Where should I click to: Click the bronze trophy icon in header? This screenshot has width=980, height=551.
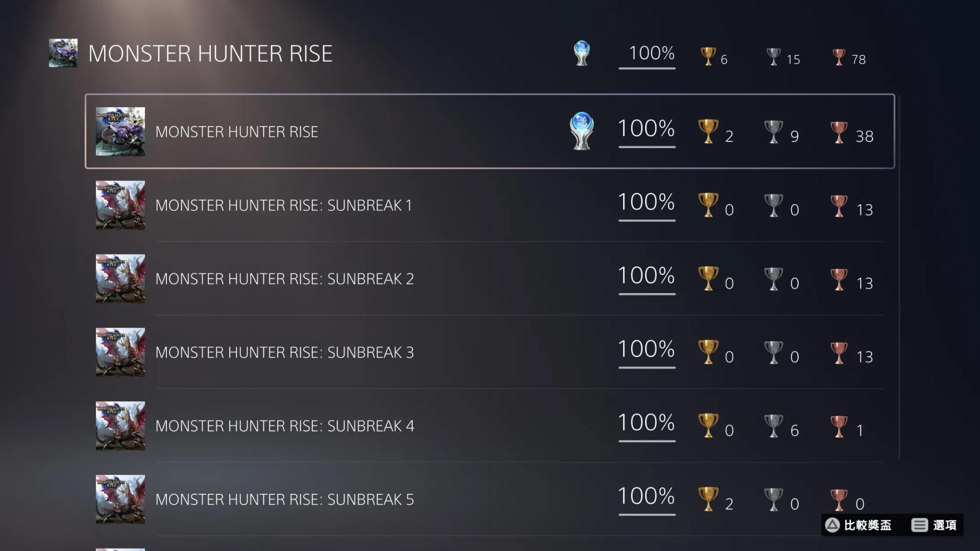(x=839, y=56)
